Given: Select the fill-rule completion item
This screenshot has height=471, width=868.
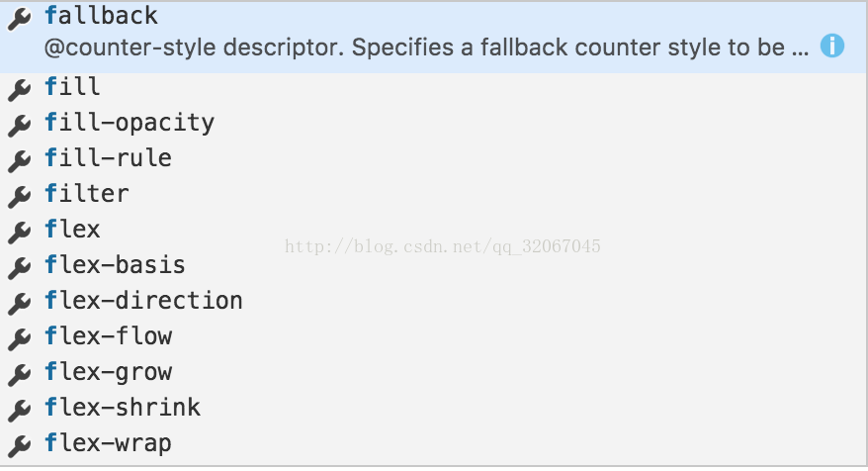Looking at the screenshot, I should (x=433, y=158).
